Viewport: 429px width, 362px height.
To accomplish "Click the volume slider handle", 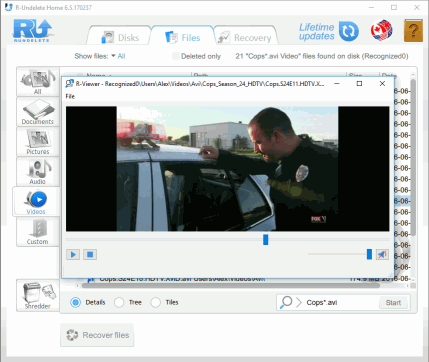I will (x=369, y=254).
